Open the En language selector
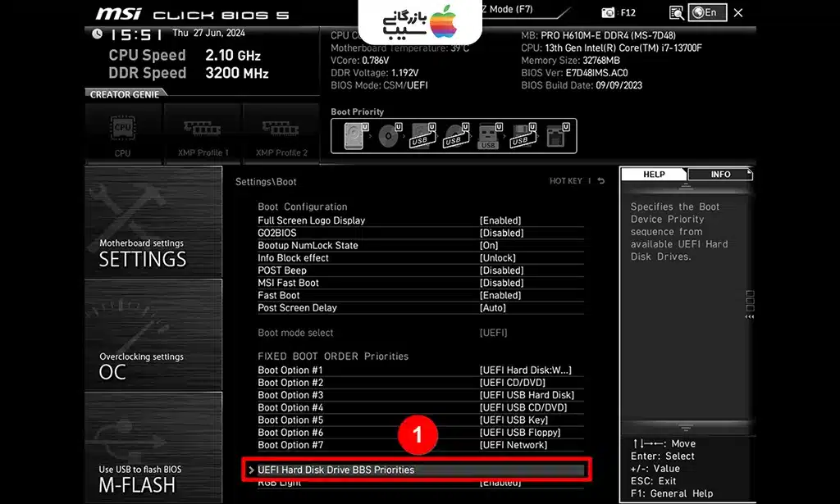The image size is (840, 504). (707, 12)
